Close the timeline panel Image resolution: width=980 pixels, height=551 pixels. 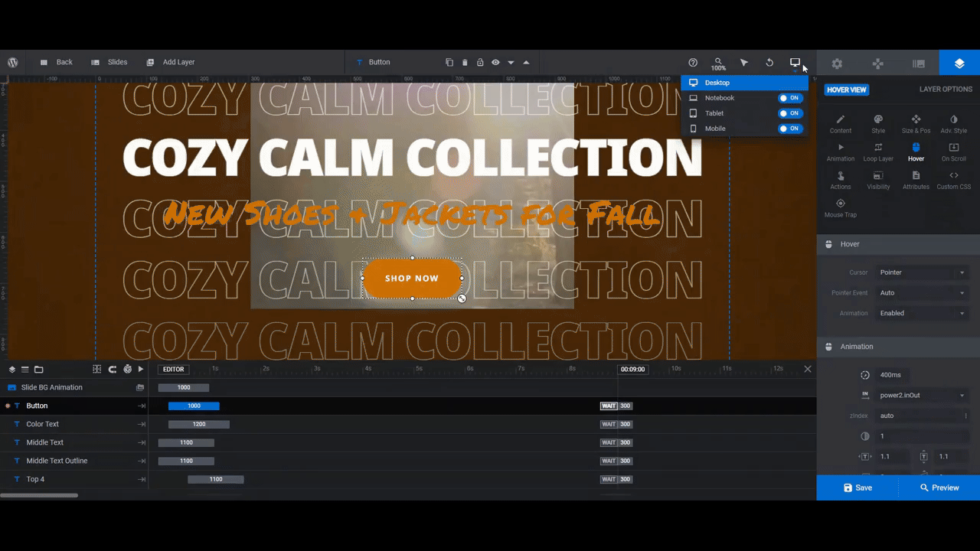tap(808, 369)
